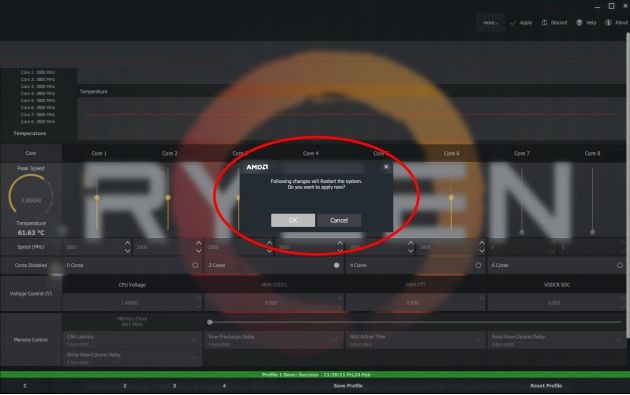Viewport: 630px width, 395px height.
Task: Click the Core 5 speed stepper arrows
Action: click(411, 247)
